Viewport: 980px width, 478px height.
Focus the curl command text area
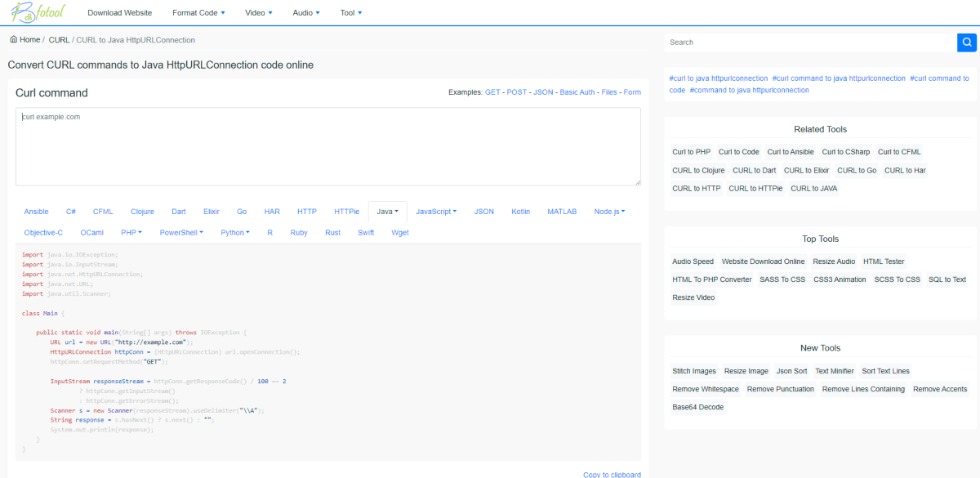click(328, 146)
